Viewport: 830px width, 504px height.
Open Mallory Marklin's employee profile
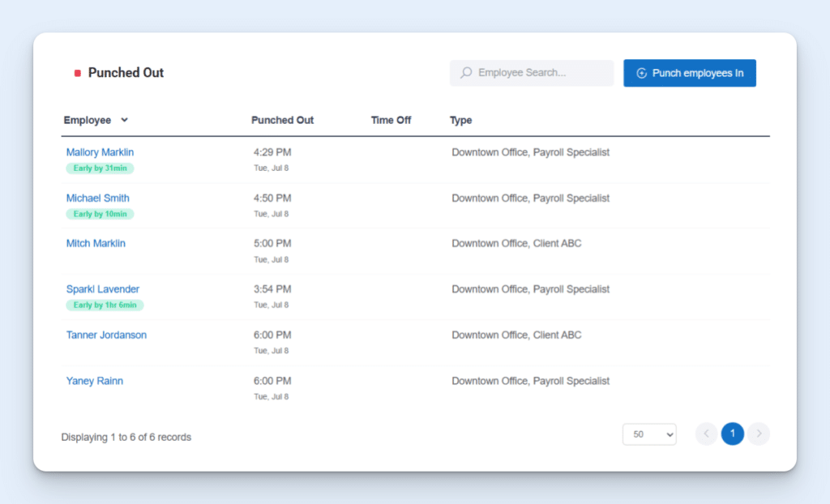coord(100,152)
